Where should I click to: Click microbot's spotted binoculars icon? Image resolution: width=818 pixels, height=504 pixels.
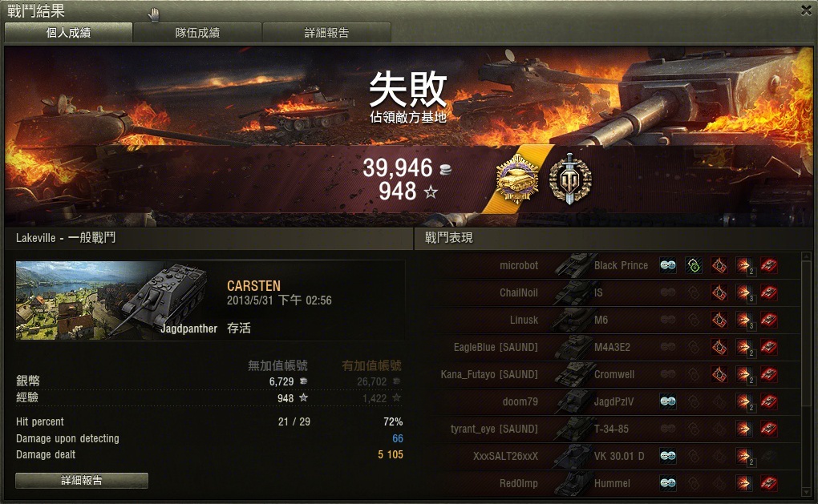click(x=668, y=265)
